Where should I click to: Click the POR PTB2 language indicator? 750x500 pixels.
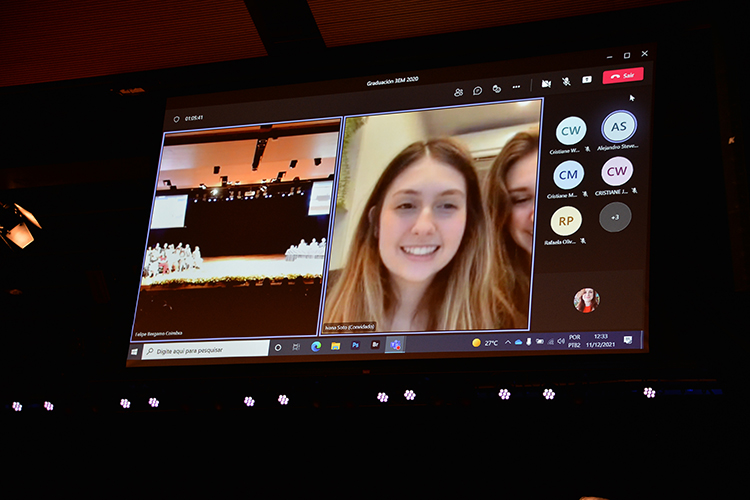point(574,341)
